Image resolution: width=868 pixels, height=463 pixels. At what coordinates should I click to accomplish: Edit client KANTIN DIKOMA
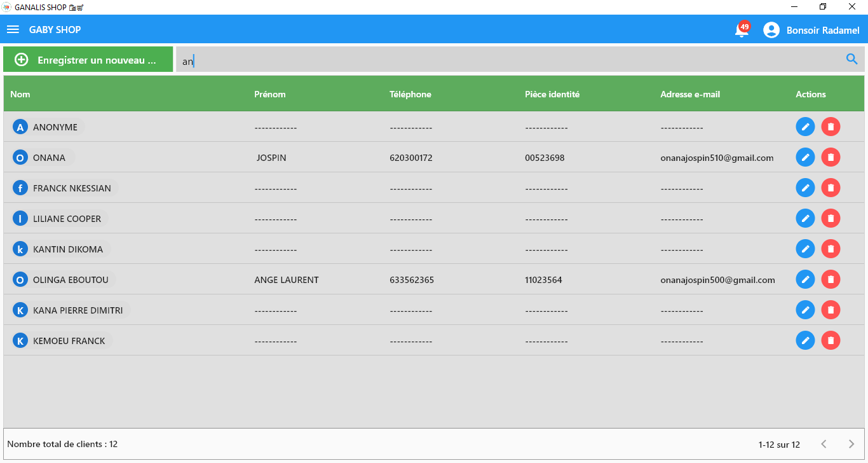pos(805,249)
